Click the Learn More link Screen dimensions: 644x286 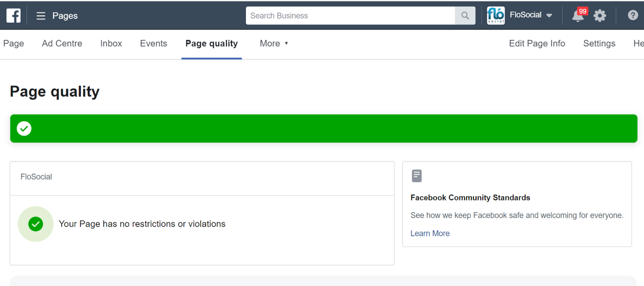(x=430, y=233)
